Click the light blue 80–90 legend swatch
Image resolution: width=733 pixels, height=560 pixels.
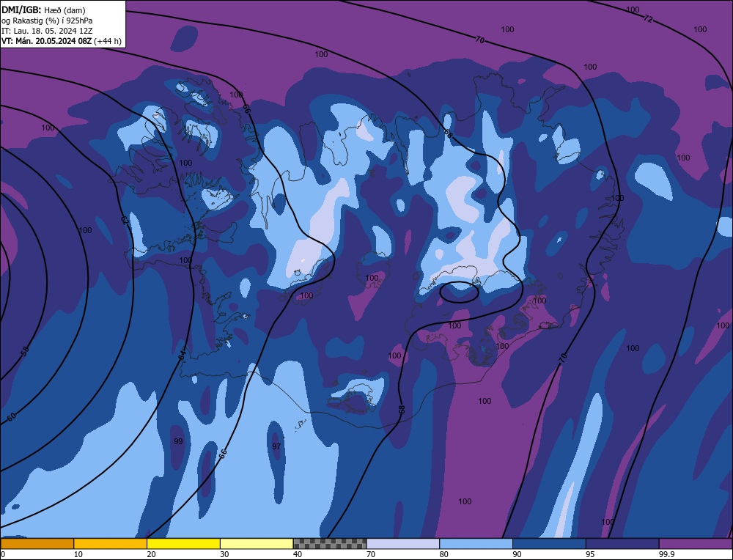(476, 543)
